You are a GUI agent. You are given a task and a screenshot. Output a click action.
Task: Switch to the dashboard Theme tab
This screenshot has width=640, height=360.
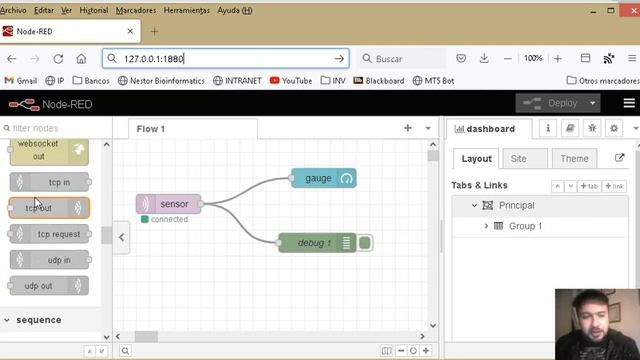(x=574, y=159)
